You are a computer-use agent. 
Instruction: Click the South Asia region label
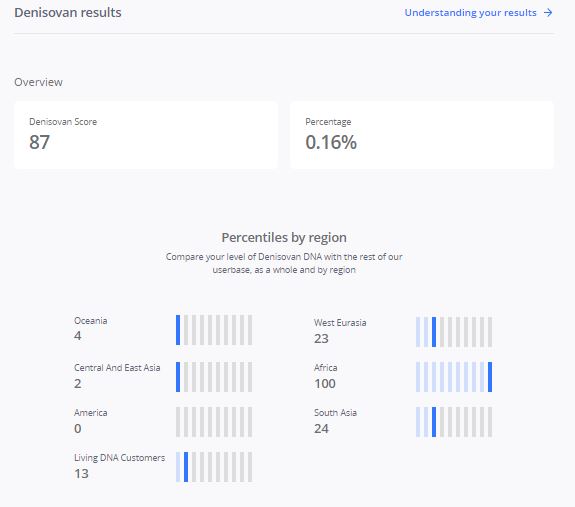click(335, 412)
